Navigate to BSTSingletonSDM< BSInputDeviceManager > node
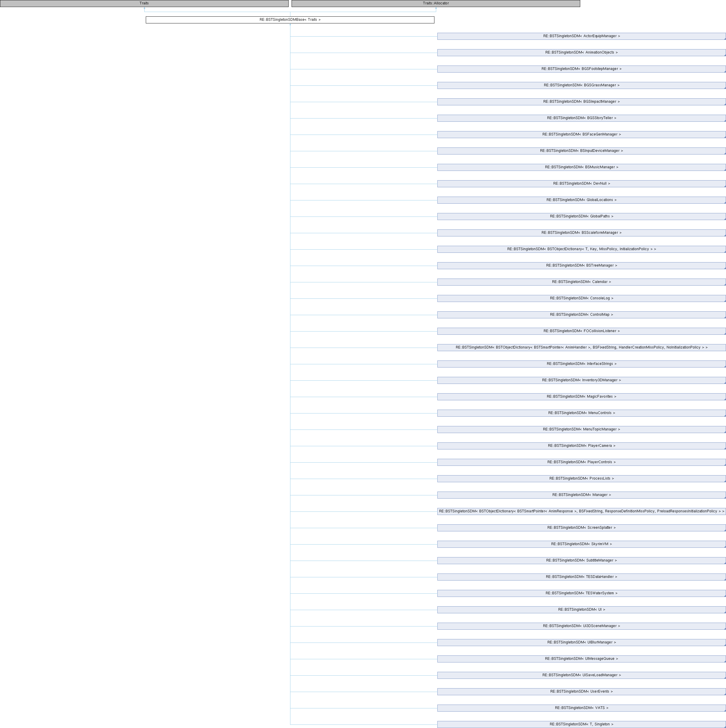 coord(581,151)
